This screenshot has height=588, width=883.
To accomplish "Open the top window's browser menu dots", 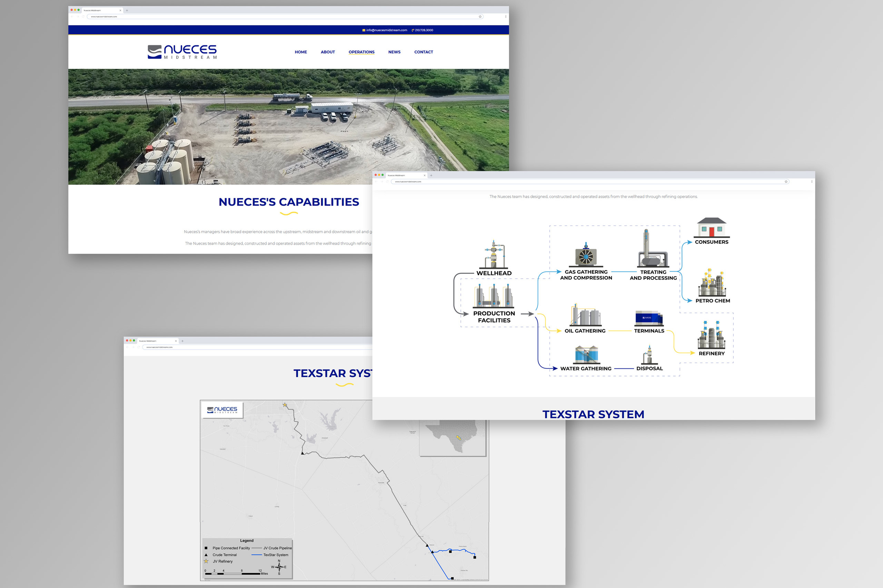I will coord(505,17).
